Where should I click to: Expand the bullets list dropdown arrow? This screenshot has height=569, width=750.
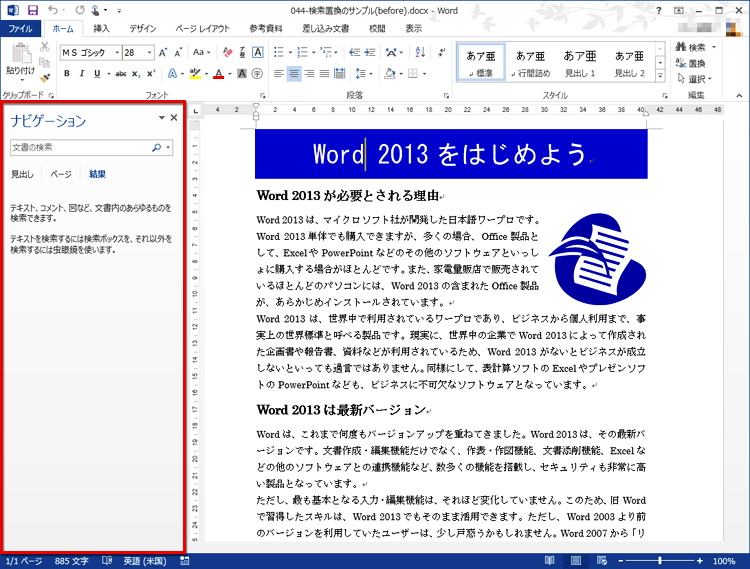pyautogui.click(x=290, y=53)
